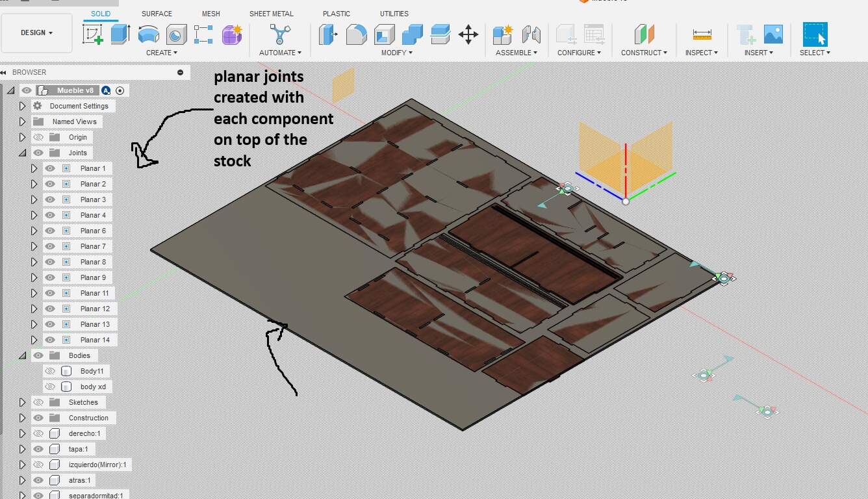The image size is (868, 499).
Task: Select the Measure tool
Action: 702,34
